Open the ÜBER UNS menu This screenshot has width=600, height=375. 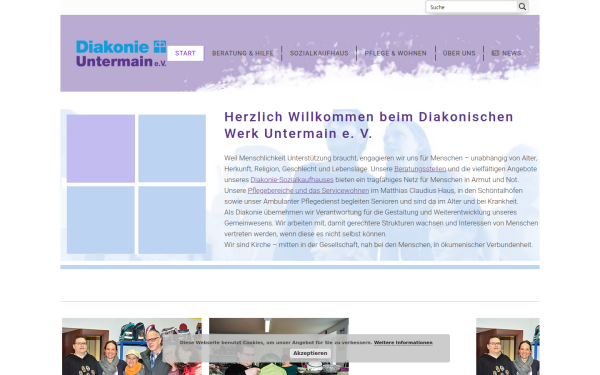pyautogui.click(x=459, y=53)
